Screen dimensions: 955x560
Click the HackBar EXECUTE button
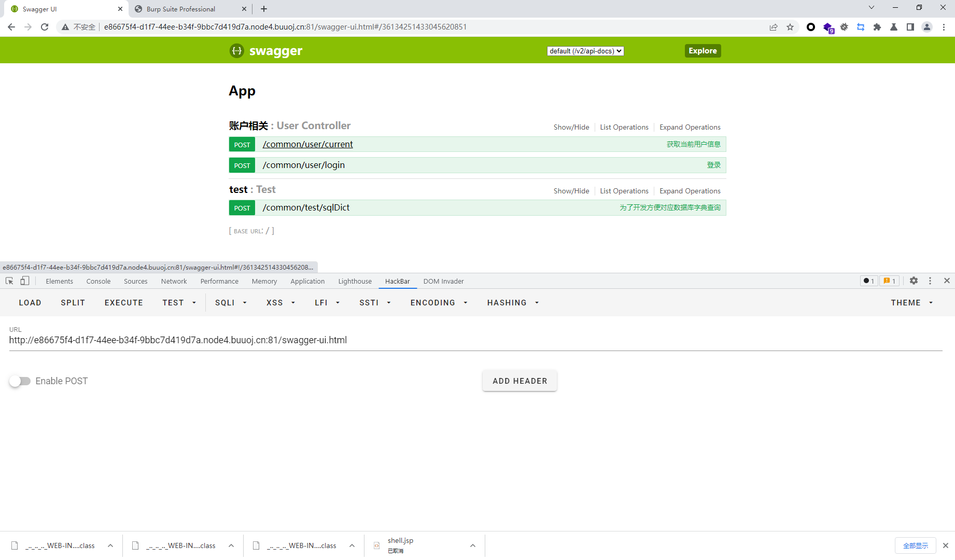coord(124,303)
